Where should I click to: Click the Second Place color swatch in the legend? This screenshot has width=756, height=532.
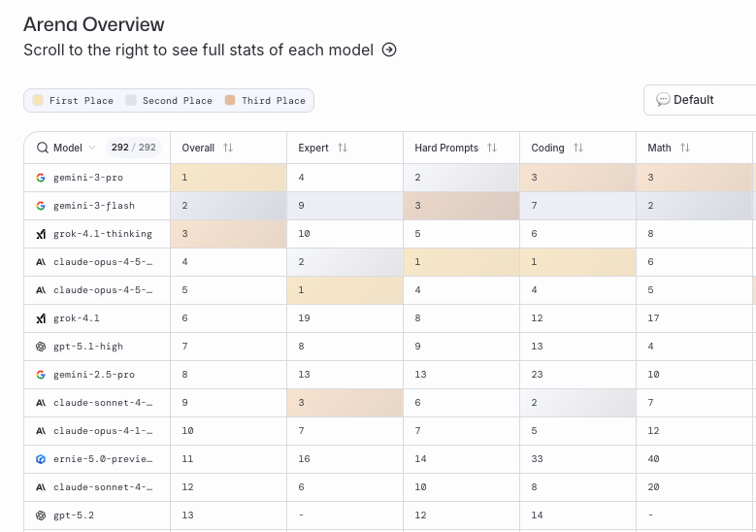point(131,100)
